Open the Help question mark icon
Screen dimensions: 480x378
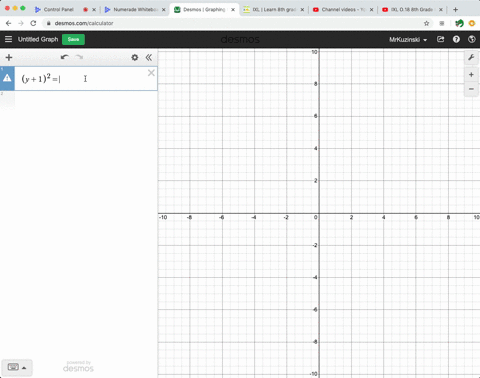point(456,39)
